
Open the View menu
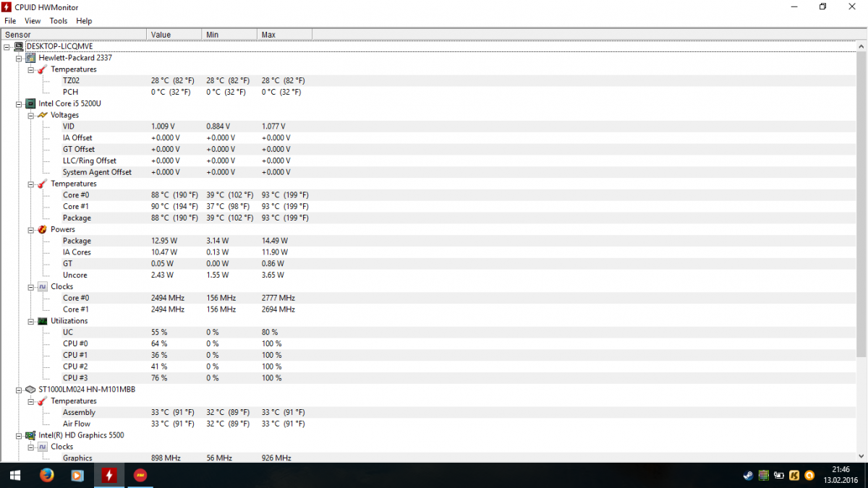click(x=33, y=21)
